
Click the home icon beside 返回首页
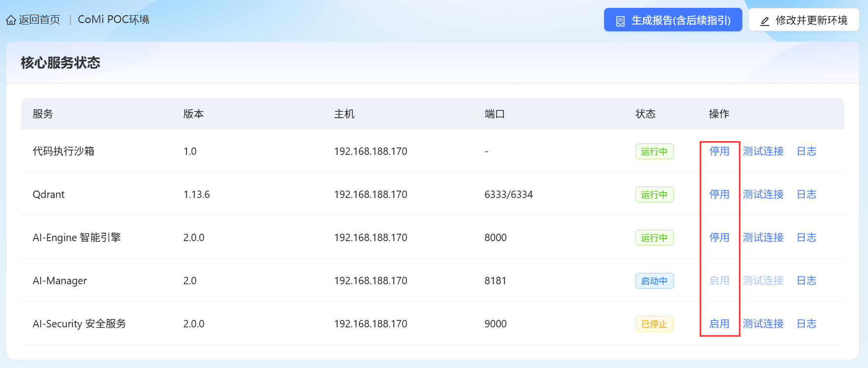click(x=11, y=20)
